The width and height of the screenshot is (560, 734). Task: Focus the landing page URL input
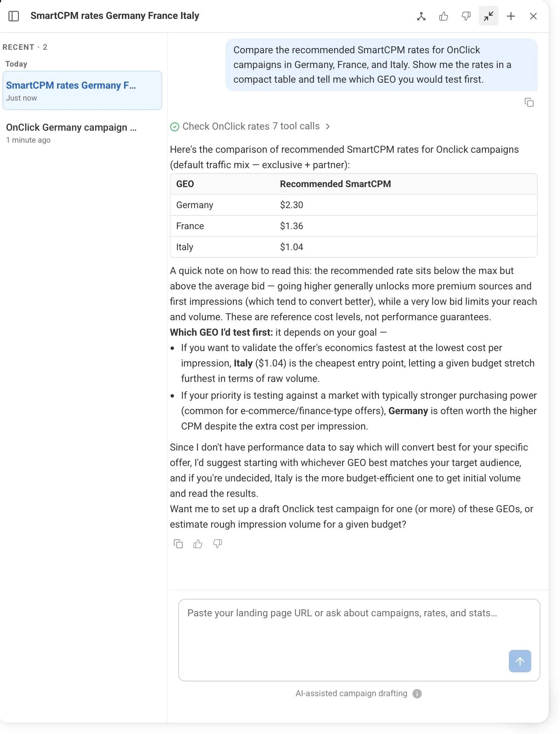coord(359,640)
